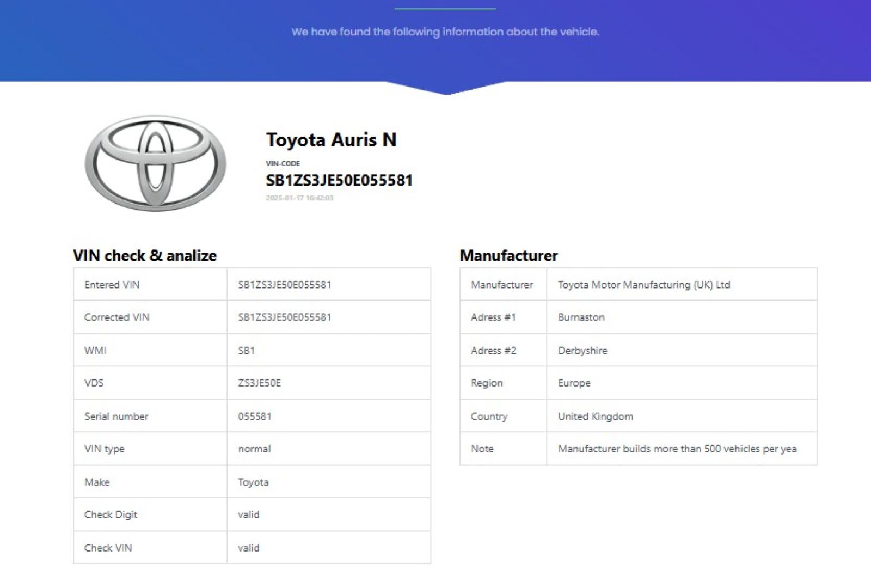Click the Serial number label
The image size is (871, 588).
click(x=116, y=416)
